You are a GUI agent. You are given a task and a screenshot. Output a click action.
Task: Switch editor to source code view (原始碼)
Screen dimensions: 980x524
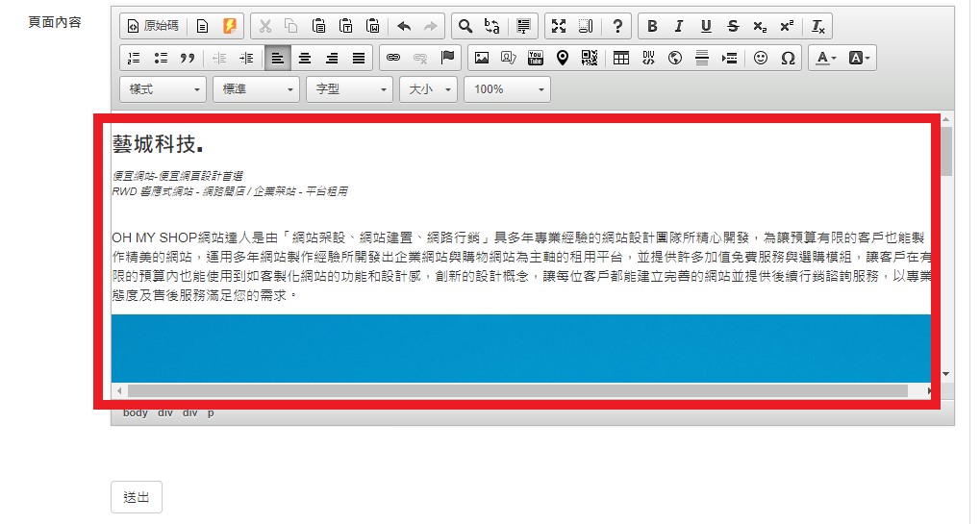[153, 26]
